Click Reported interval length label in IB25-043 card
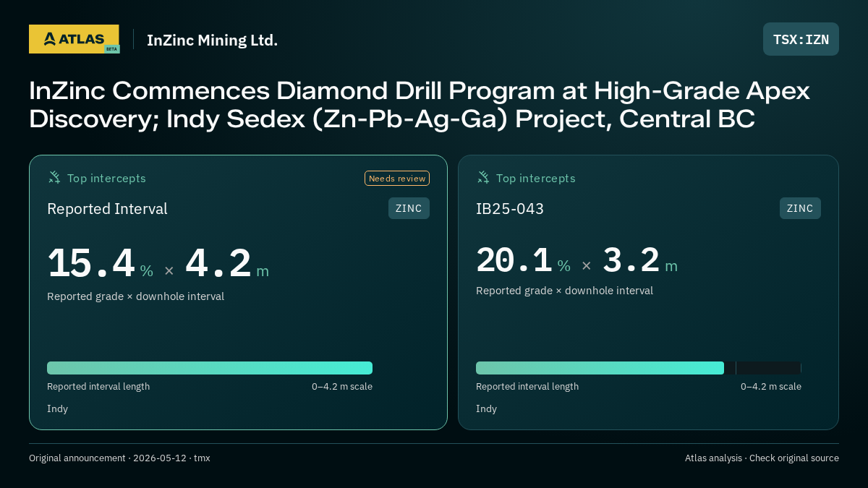This screenshot has height=488, width=868. point(527,387)
